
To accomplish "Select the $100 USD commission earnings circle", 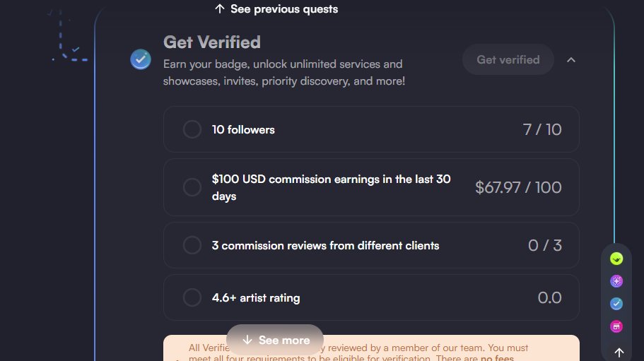I will pos(192,187).
